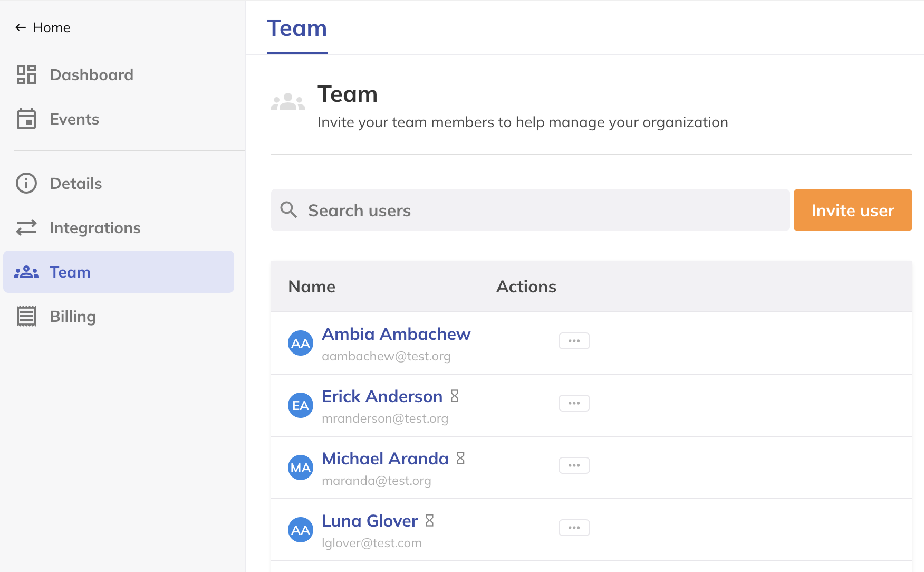The width and height of the screenshot is (924, 572).
Task: Open actions menu for Erick Anderson
Action: pyautogui.click(x=574, y=403)
